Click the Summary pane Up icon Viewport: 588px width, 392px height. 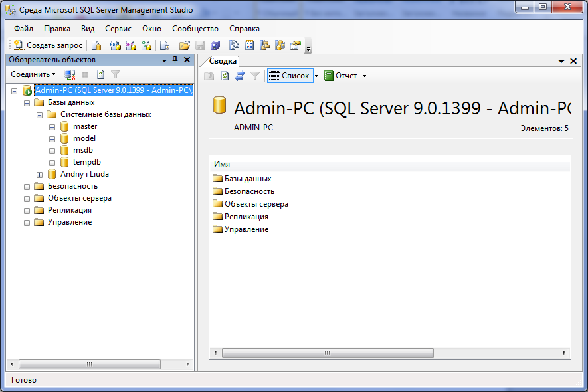(209, 76)
